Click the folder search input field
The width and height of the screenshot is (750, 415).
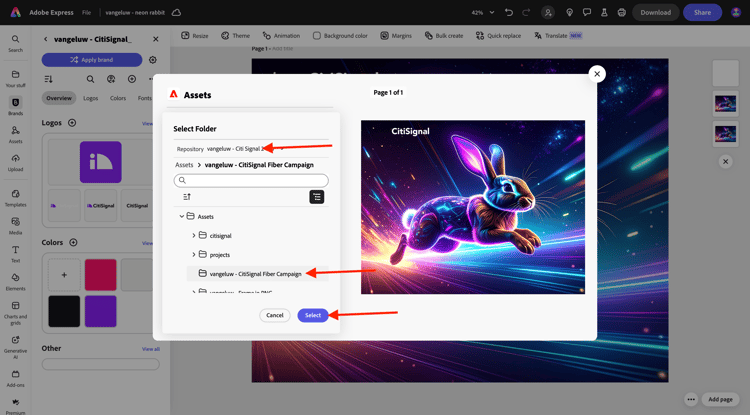251,180
